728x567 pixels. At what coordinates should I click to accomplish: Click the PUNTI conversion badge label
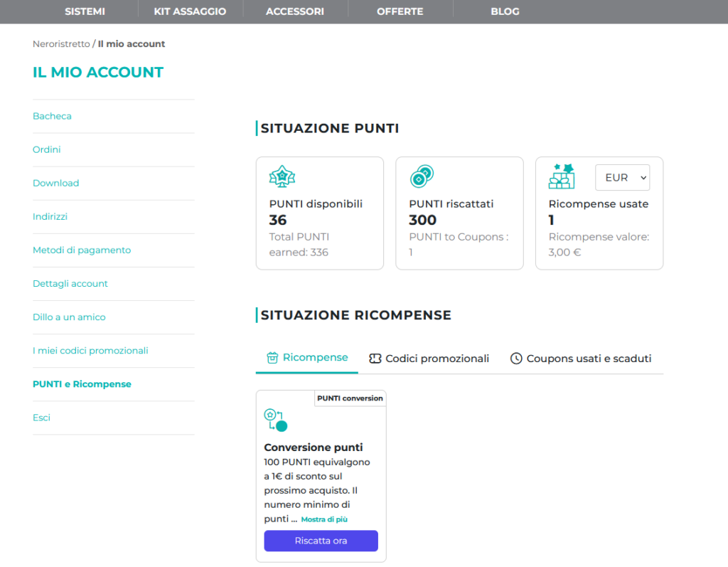pos(350,398)
